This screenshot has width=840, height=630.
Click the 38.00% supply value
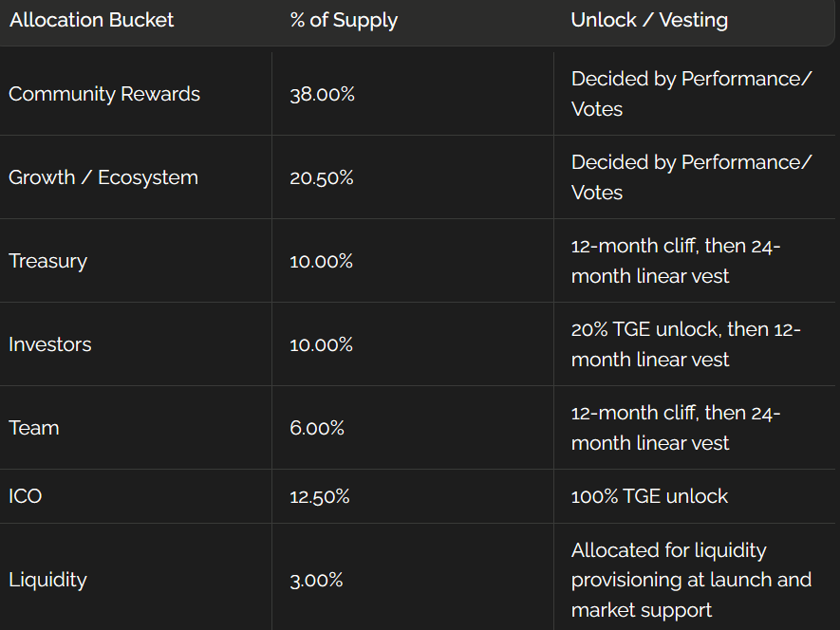click(x=322, y=94)
